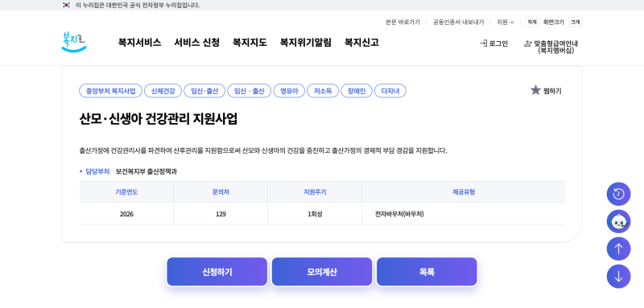Click the membership person icon
644x308 pixels.
(x=528, y=43)
